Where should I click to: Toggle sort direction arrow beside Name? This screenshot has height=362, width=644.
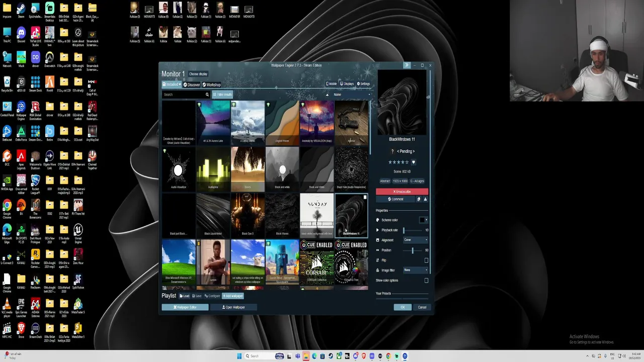[327, 95]
